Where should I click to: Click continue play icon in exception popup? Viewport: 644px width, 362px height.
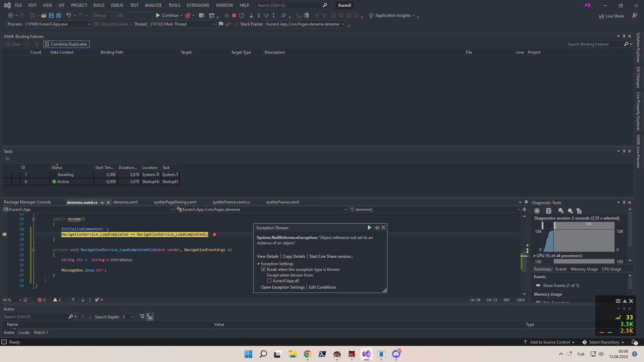click(369, 228)
